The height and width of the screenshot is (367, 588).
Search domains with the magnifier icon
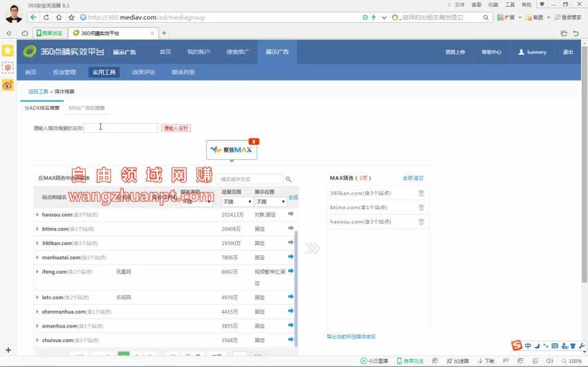click(288, 179)
